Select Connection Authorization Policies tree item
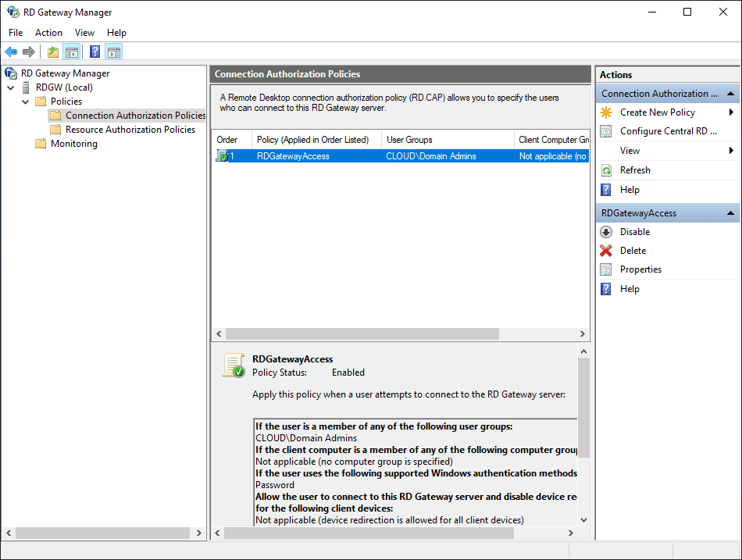Screen dimensions: 742x560 135,116
